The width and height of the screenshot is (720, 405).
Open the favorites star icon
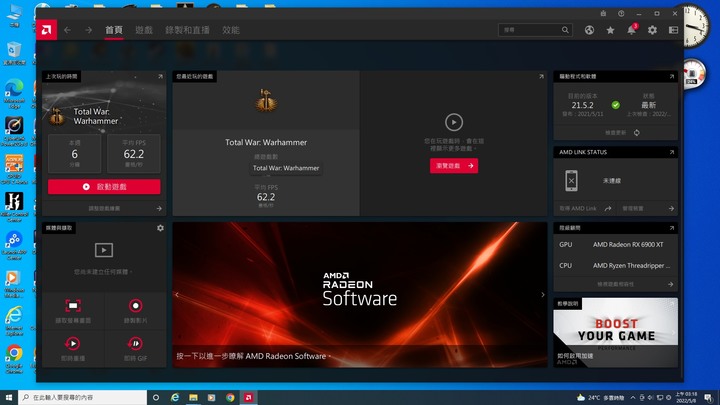610,30
